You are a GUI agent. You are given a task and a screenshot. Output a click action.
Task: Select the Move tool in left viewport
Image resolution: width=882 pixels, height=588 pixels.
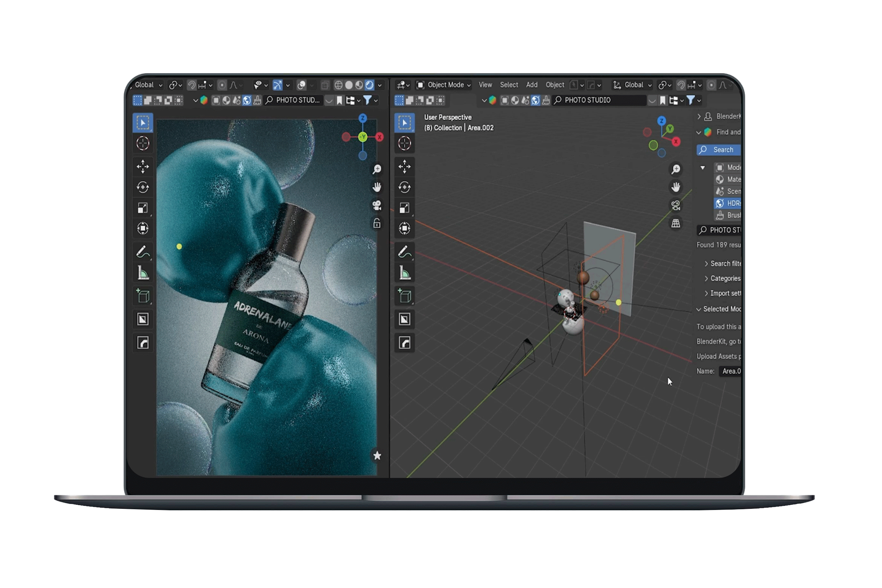(x=142, y=166)
